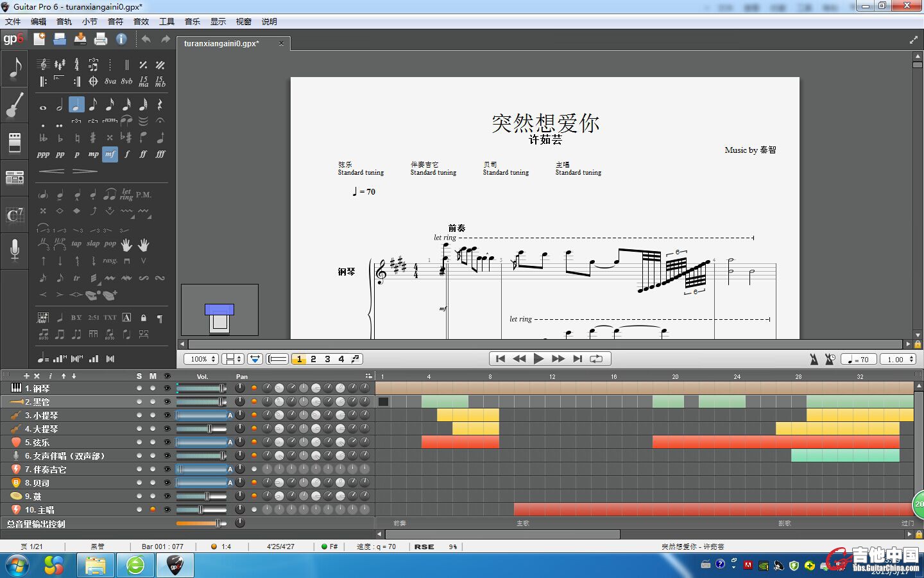The width and height of the screenshot is (924, 578).
Task: Open the guitar instrument panel
Action: 15,105
